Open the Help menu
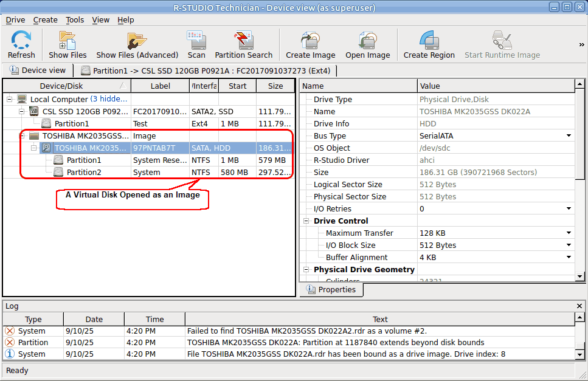Image resolution: width=588 pixels, height=381 pixels. click(x=126, y=20)
